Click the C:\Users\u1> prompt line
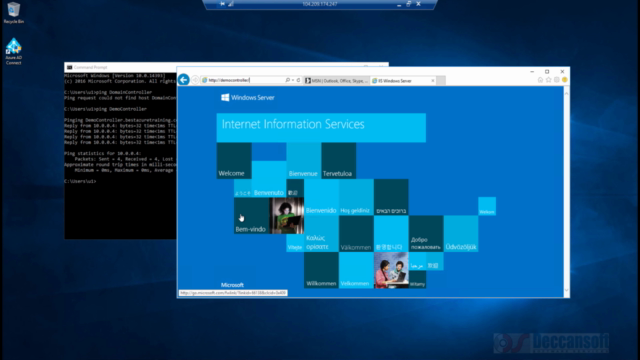The image size is (640, 360). 80,181
